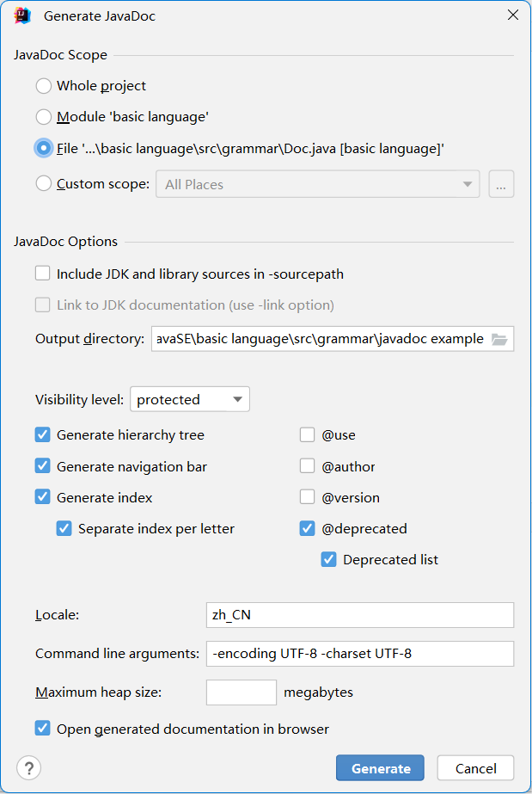Select Whole project radio button
Viewport: 532px width, 794px height.
pyautogui.click(x=44, y=86)
